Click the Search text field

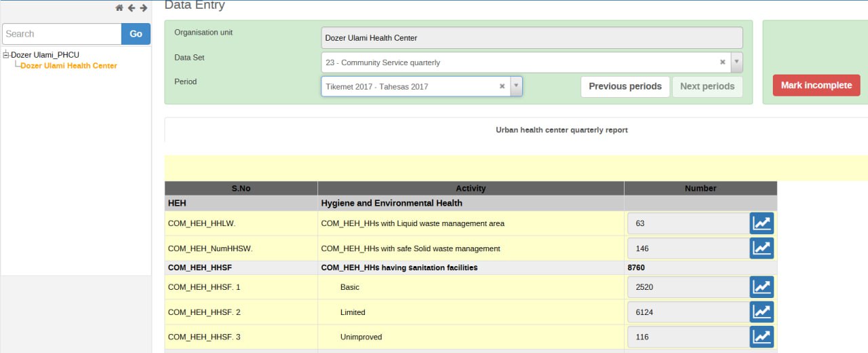click(x=62, y=34)
